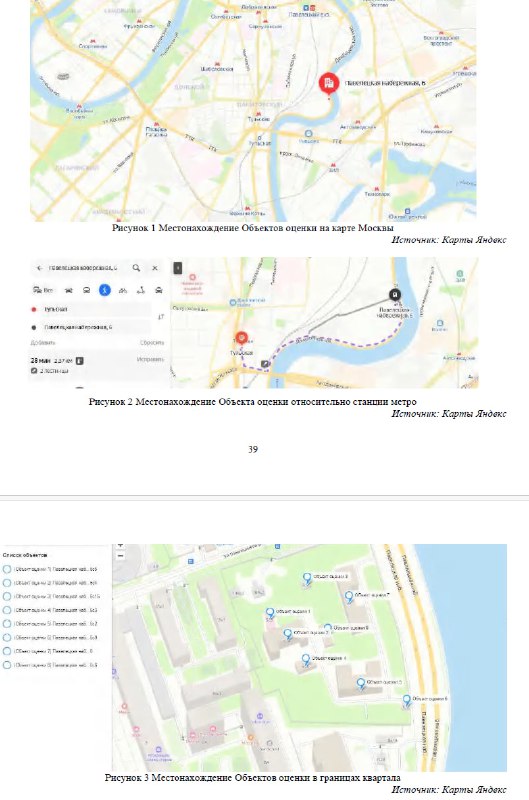Click the magnifier search icon

tap(136, 268)
